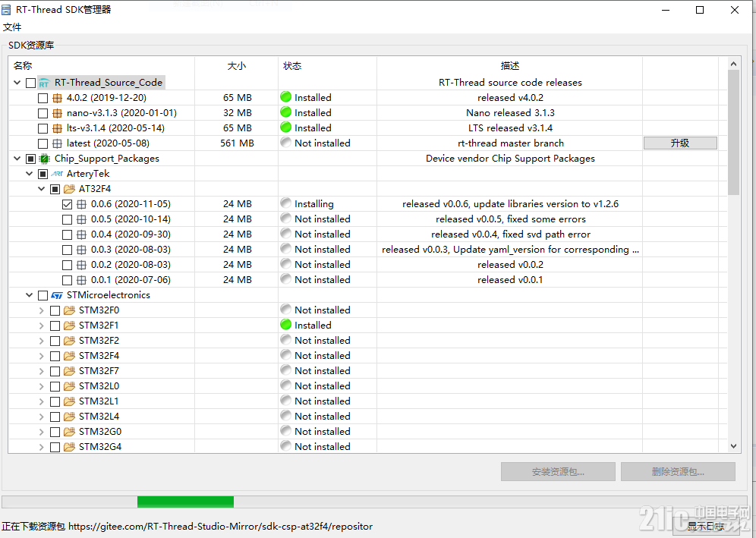Click the STM32L0 folder icon
Image resolution: width=756 pixels, height=538 pixels.
click(69, 386)
